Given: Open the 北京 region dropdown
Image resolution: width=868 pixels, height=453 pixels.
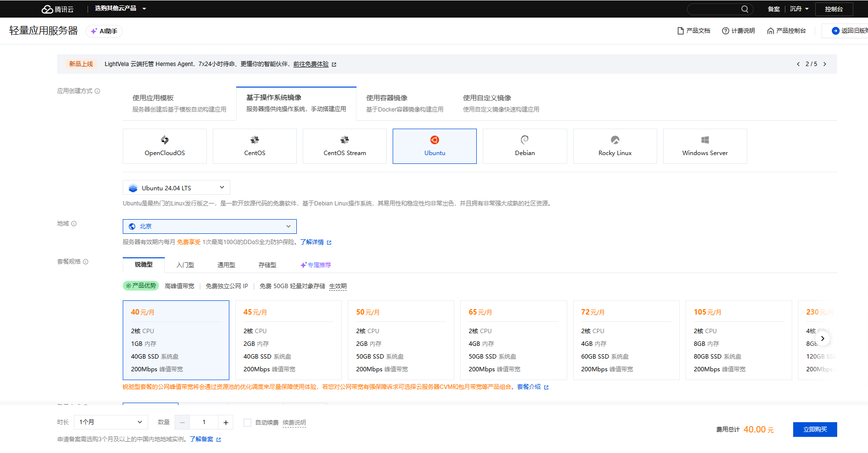Looking at the screenshot, I should point(210,226).
